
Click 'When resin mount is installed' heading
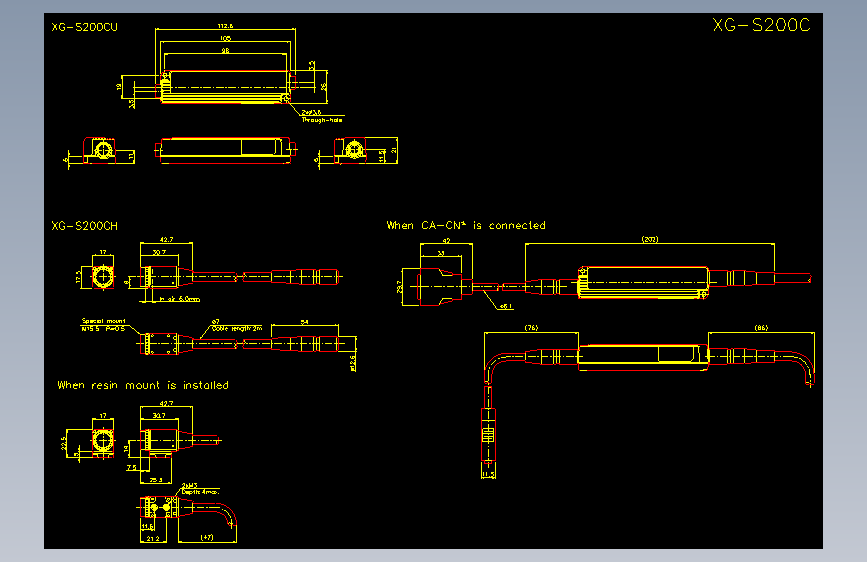[143, 385]
